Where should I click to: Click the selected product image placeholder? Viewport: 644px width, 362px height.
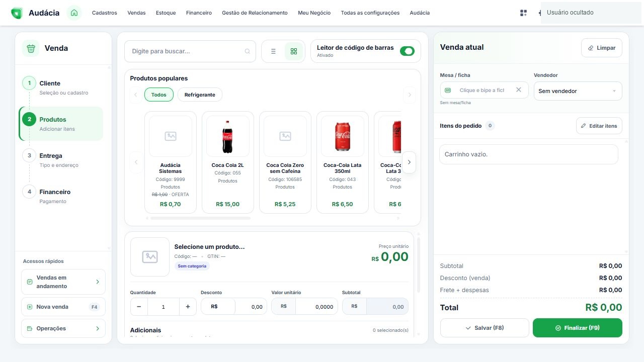coord(150,257)
